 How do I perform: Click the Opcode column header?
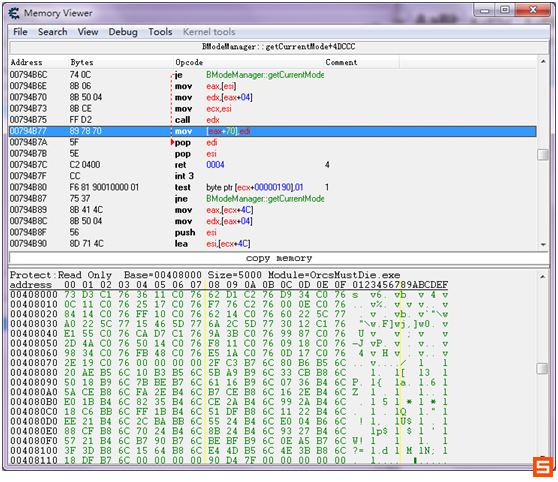[x=248, y=62]
